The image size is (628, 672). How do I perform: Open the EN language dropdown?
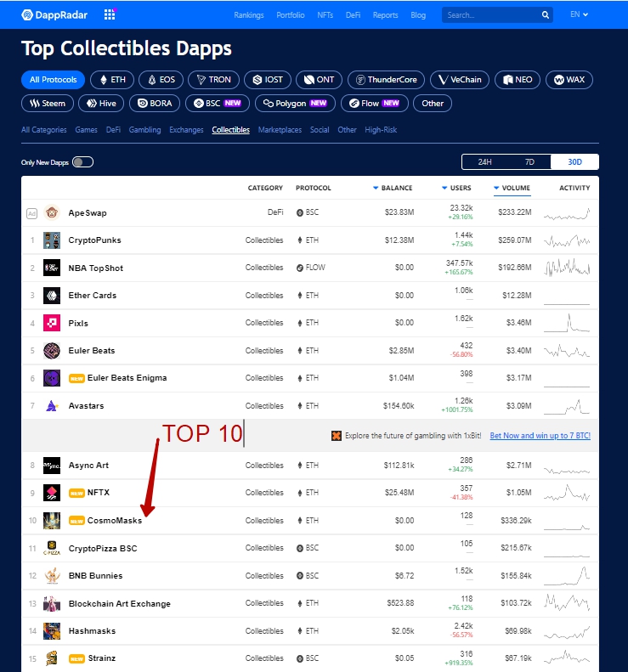tap(579, 14)
